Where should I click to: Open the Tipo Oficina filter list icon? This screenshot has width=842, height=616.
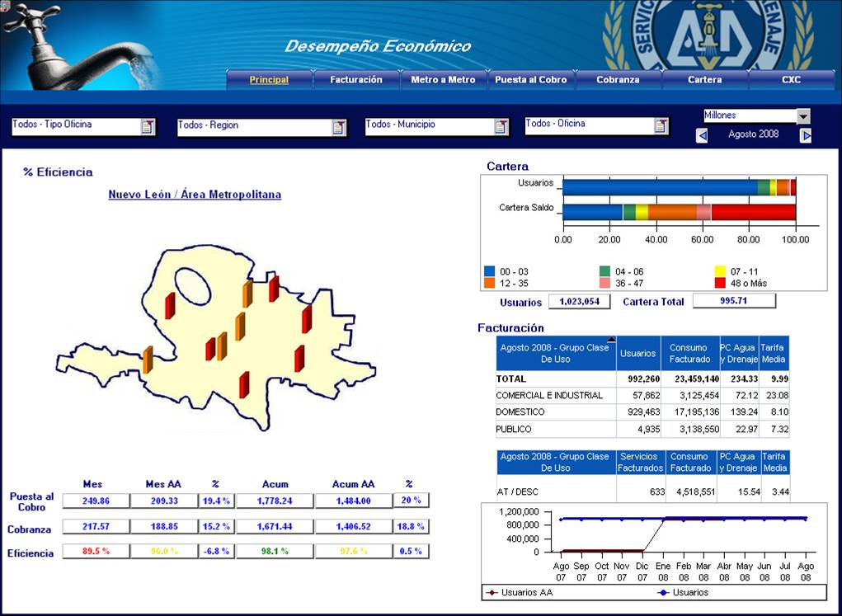[x=148, y=126]
